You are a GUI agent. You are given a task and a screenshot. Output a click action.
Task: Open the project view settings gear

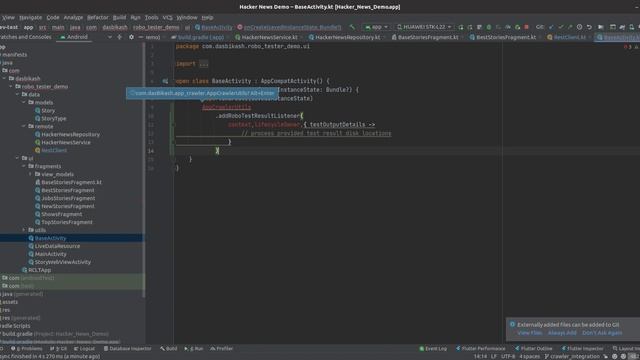131,37
